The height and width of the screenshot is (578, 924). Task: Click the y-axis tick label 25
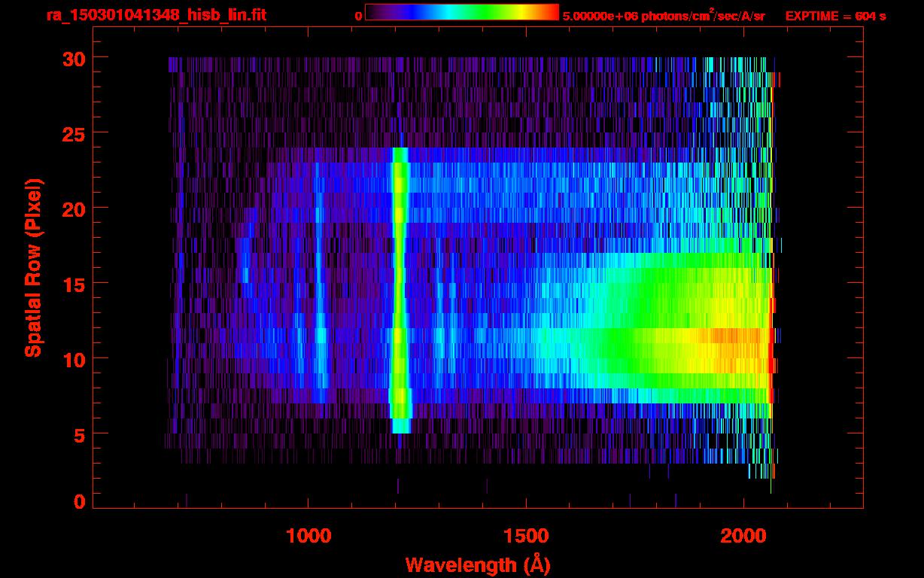point(73,132)
